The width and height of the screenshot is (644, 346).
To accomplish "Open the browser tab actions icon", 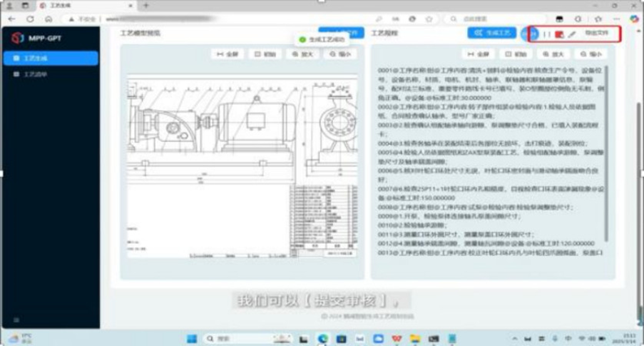I will click(x=25, y=6).
